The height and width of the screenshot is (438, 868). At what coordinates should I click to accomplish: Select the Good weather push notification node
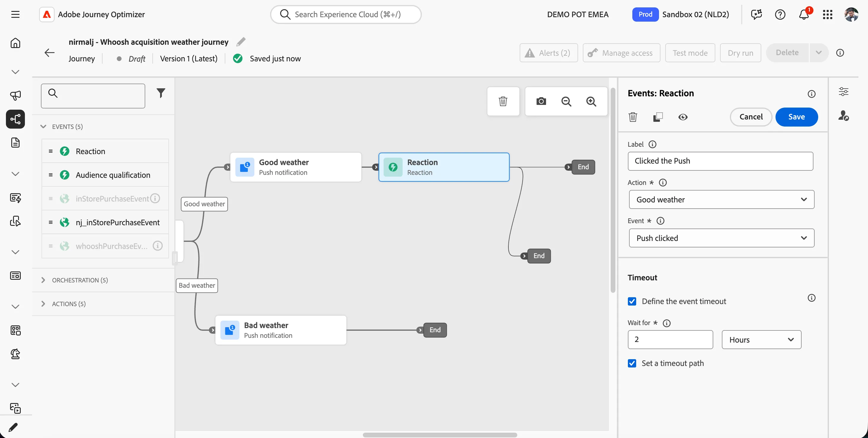296,167
